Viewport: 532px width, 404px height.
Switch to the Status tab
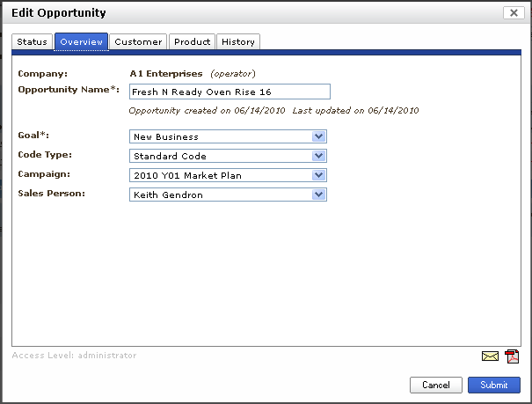33,41
